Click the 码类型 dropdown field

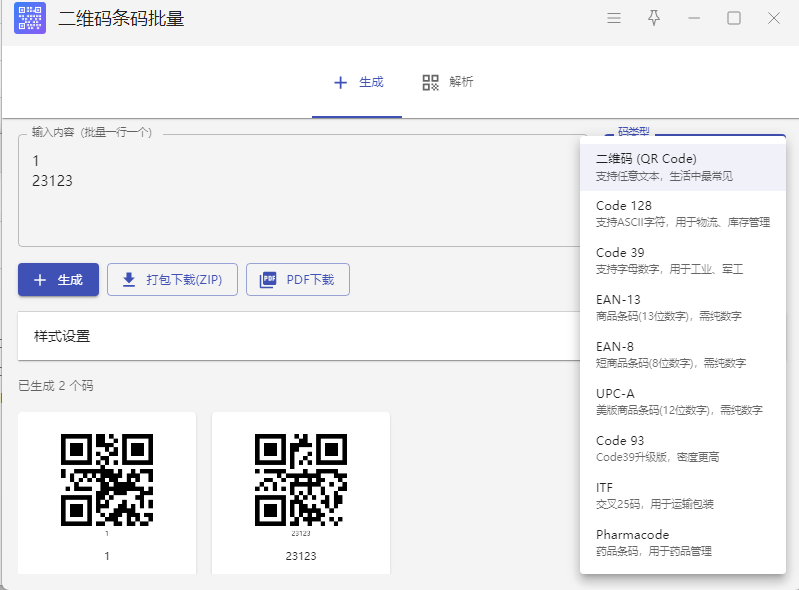(x=695, y=133)
